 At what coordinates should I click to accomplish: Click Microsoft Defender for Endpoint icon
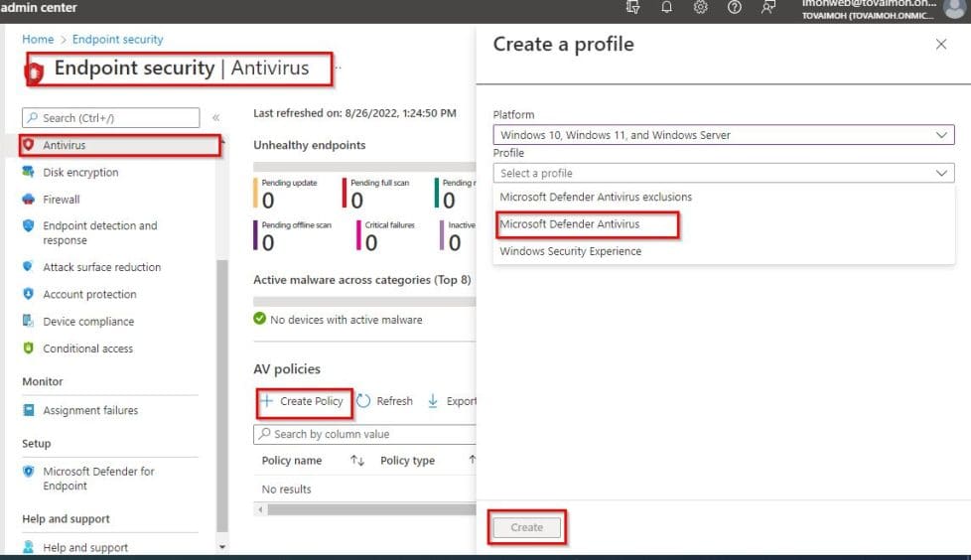coord(28,472)
